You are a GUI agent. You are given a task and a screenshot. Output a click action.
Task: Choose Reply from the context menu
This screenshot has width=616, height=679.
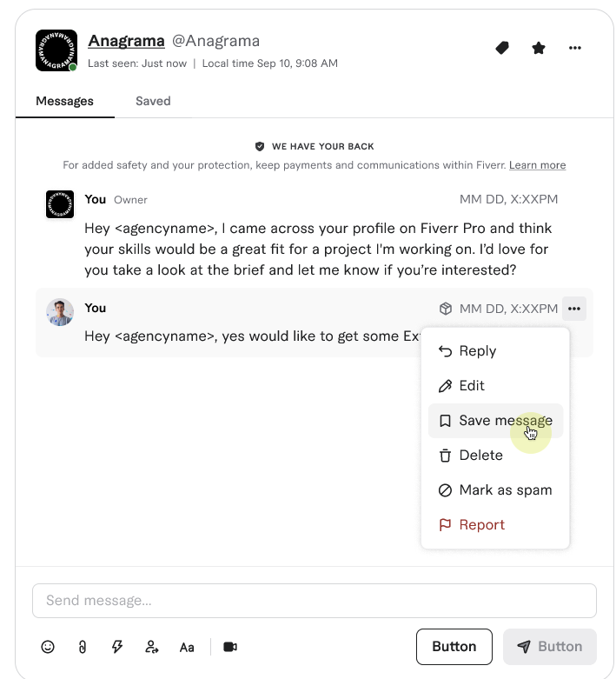pos(477,351)
